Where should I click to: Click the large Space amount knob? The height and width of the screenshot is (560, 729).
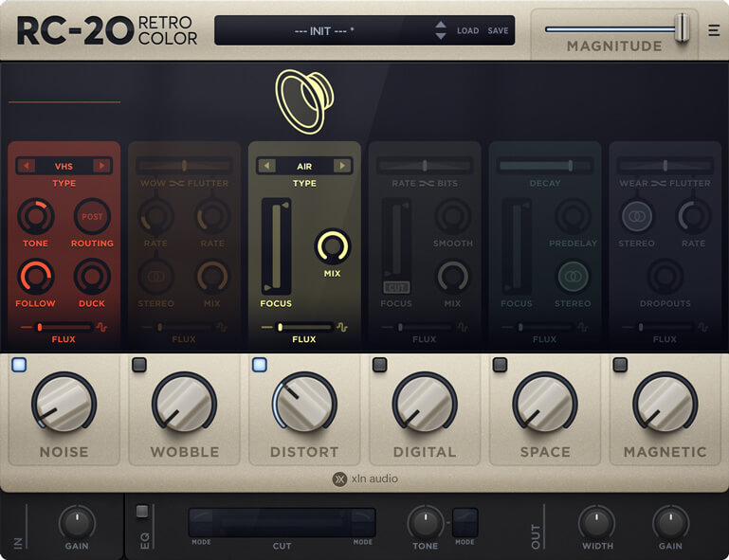pos(545,403)
